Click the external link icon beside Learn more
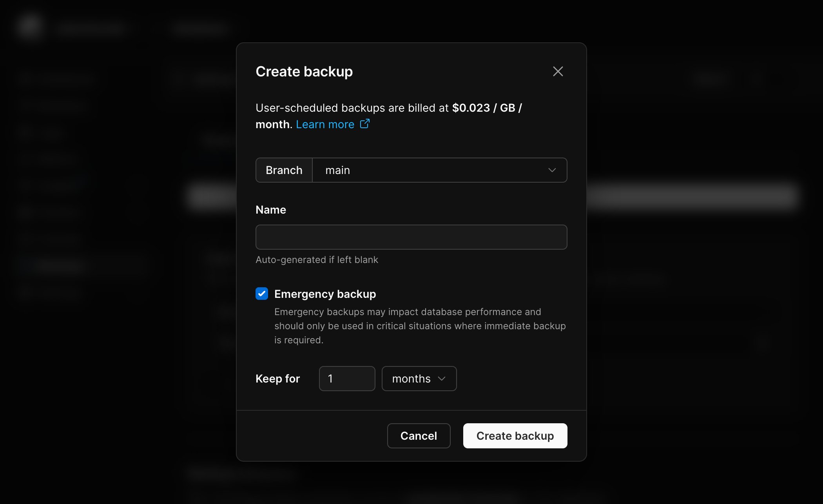 click(365, 124)
